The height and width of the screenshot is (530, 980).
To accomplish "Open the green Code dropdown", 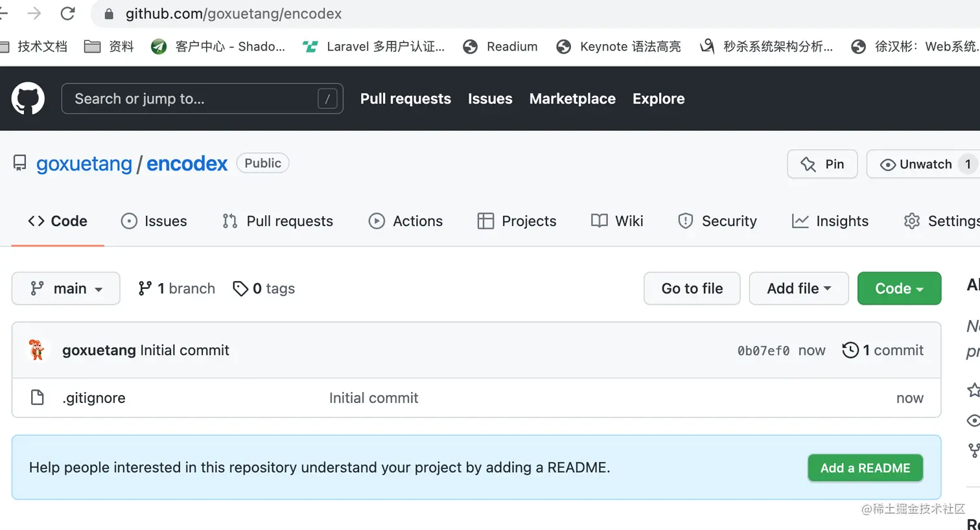I will [x=899, y=288].
